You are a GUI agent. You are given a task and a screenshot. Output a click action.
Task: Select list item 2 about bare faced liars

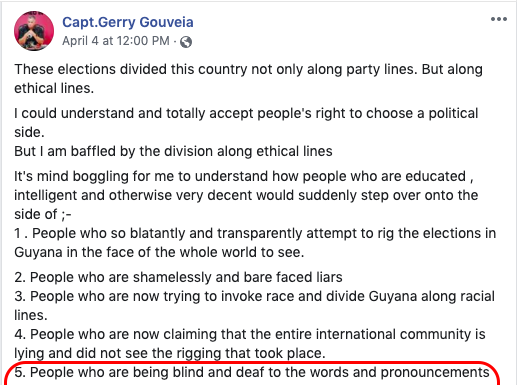(178, 277)
